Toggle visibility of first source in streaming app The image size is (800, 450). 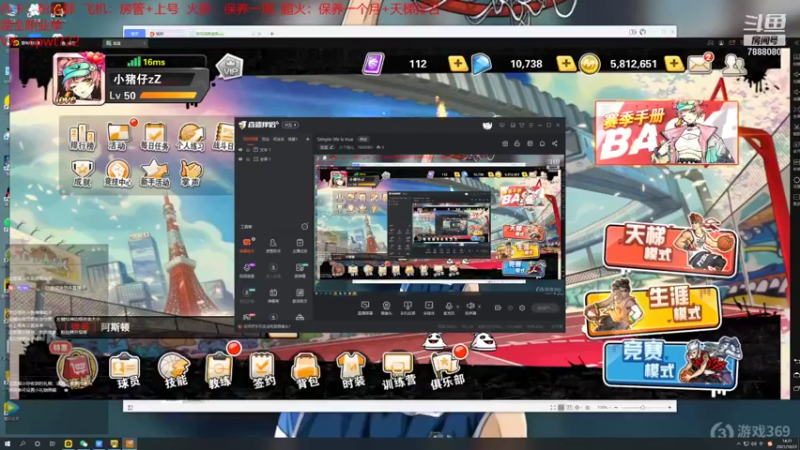240,150
